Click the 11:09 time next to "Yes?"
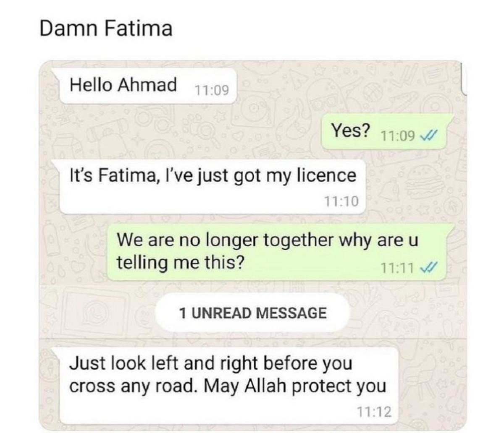The width and height of the screenshot is (504, 433). click(398, 135)
